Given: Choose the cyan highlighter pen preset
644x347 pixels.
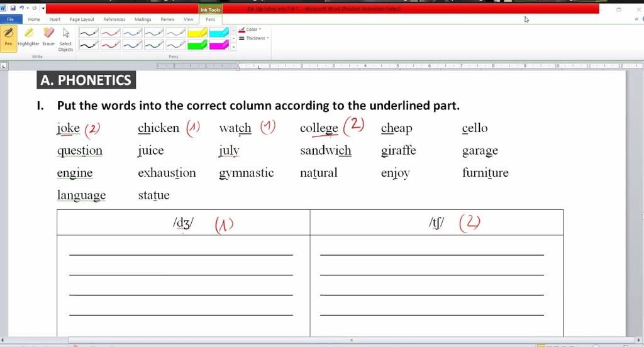Looking at the screenshot, I should tap(219, 33).
